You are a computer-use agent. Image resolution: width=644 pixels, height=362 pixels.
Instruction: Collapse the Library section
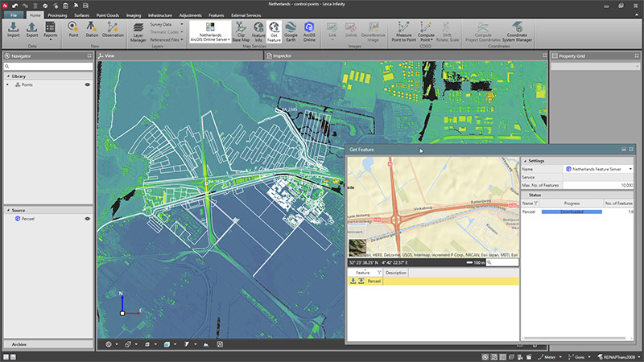tap(8, 76)
